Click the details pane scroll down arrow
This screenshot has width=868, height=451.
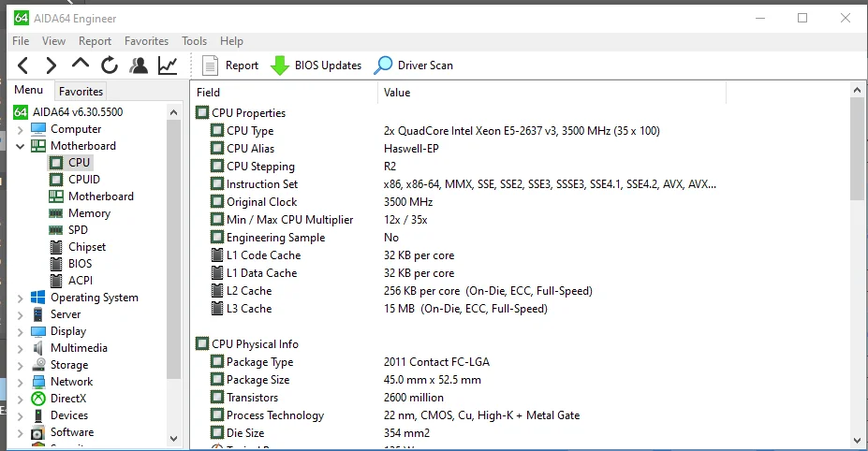pyautogui.click(x=858, y=441)
